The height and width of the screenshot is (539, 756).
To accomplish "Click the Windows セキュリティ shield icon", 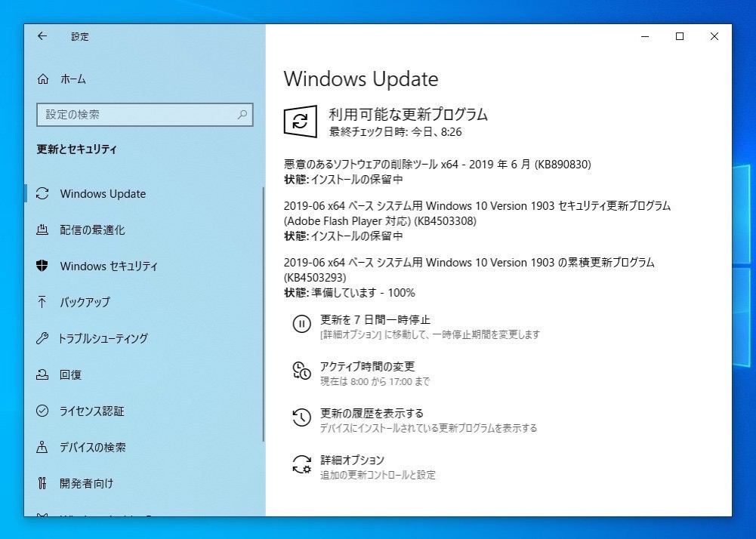I will [x=42, y=266].
